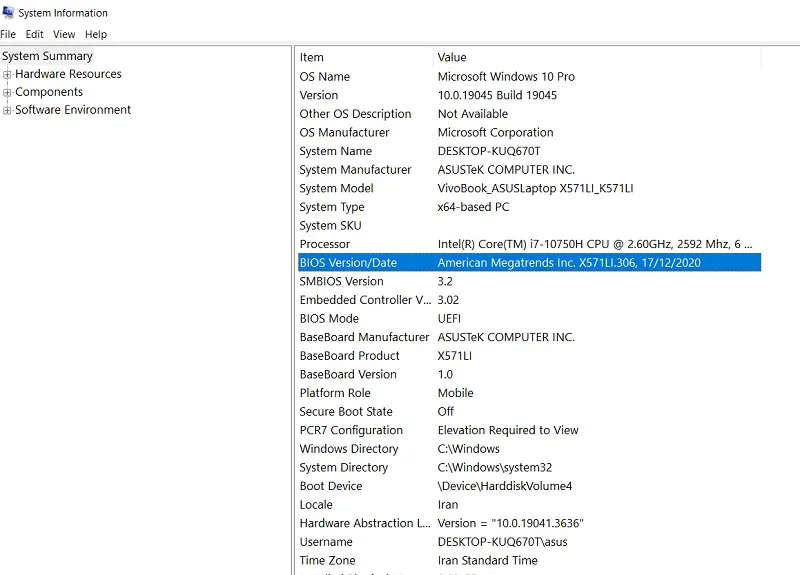Select the BaseBoard Product row

[x=529, y=356]
